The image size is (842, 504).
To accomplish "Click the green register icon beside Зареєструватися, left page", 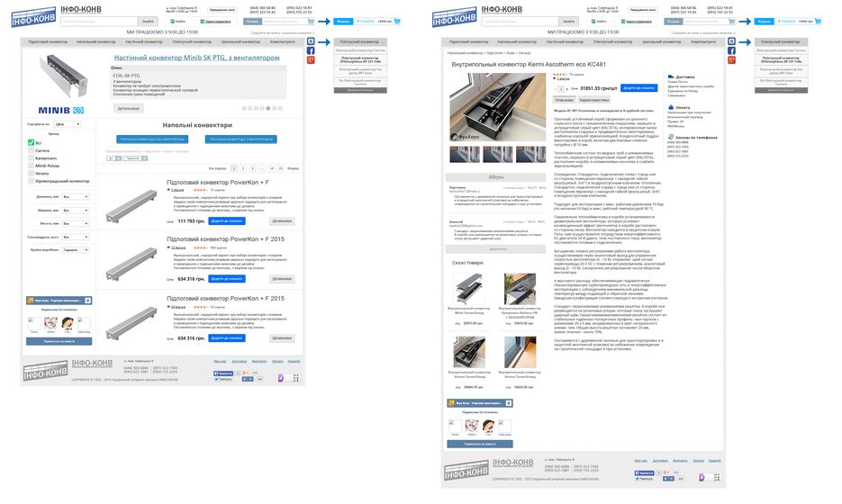I will click(202, 22).
